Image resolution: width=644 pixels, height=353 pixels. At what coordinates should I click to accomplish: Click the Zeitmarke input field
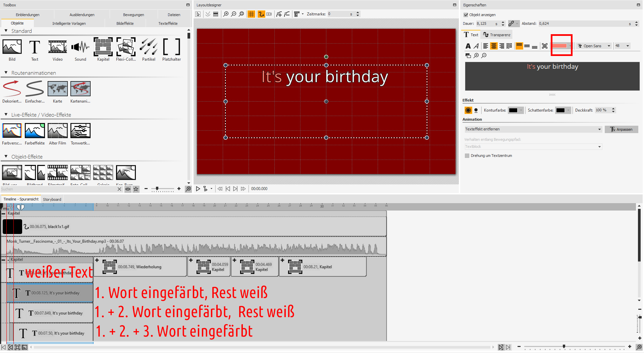(x=339, y=14)
